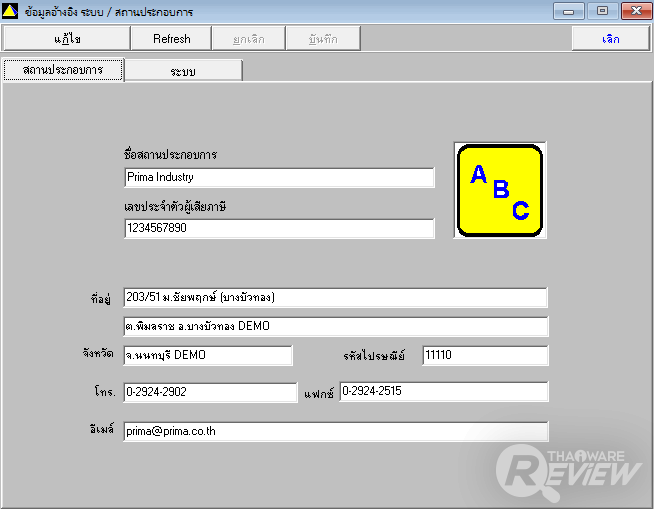Click the second address line ต.พิมลราช field
This screenshot has height=509, width=654.
click(x=336, y=326)
